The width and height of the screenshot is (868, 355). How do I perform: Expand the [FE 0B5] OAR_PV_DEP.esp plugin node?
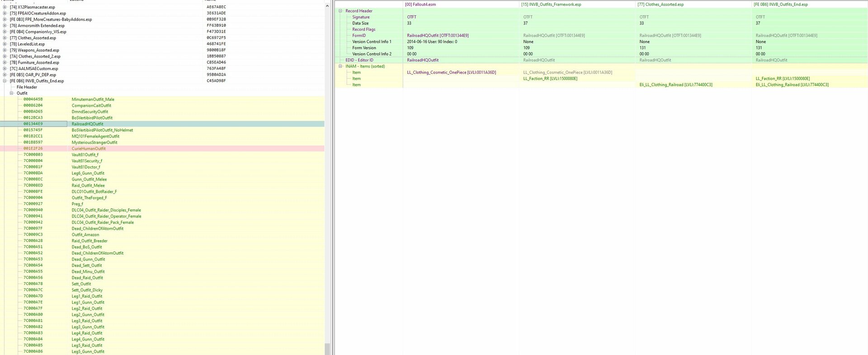[5, 75]
